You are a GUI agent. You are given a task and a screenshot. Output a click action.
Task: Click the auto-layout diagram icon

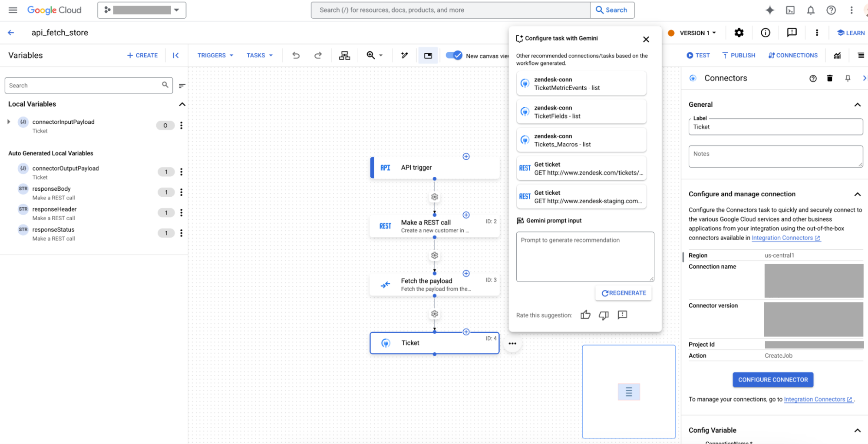click(x=344, y=55)
